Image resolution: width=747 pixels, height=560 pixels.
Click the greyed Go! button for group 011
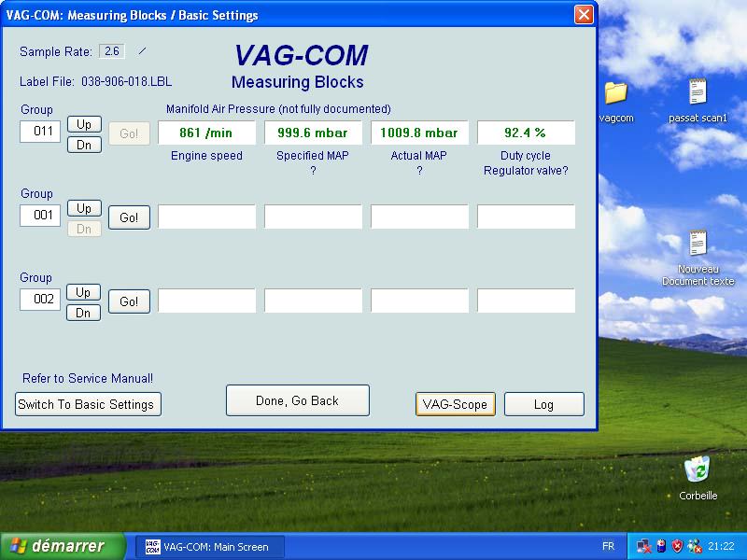(129, 133)
